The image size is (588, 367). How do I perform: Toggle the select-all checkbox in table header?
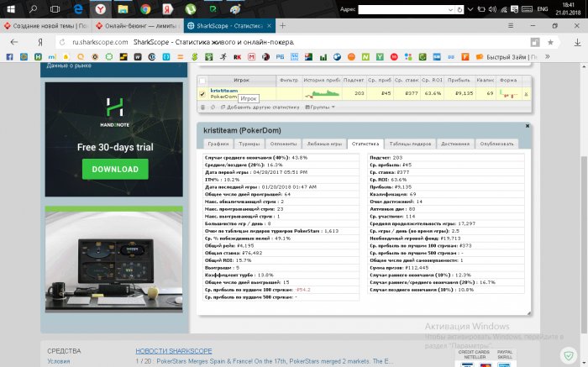[x=202, y=81]
